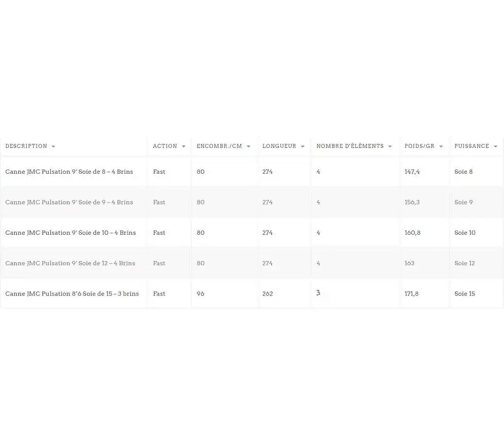504x446 pixels.
Task: Sort by the PUISSANCE header label
Action: coord(472,146)
